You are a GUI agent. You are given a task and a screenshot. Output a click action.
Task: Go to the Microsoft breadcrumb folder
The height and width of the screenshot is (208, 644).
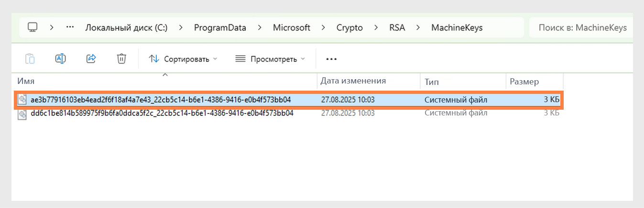(x=292, y=28)
